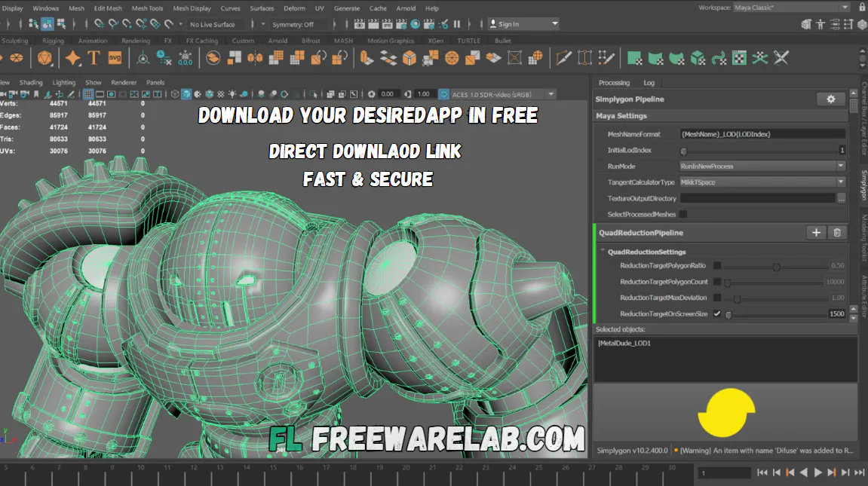Switch to the Rendering shelf tab
The height and width of the screenshot is (486, 868).
(x=136, y=41)
